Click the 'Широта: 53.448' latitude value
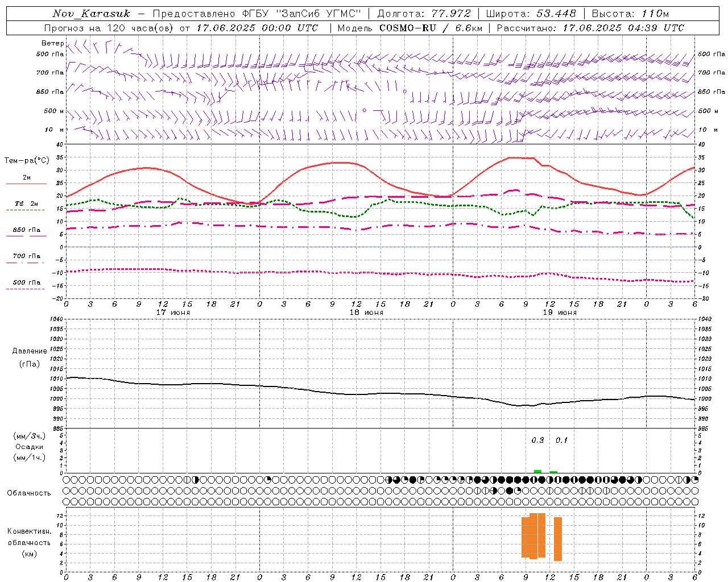The height and width of the screenshot is (582, 728). [531, 14]
